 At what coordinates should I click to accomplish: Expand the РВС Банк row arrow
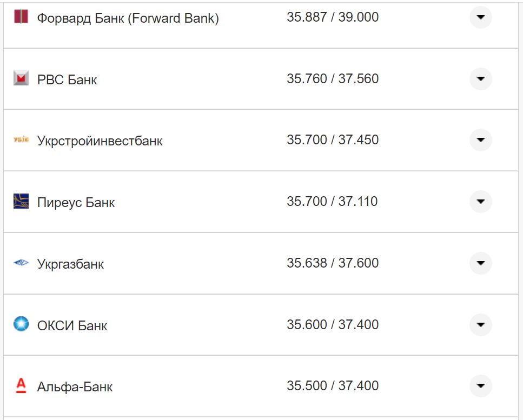(x=480, y=79)
